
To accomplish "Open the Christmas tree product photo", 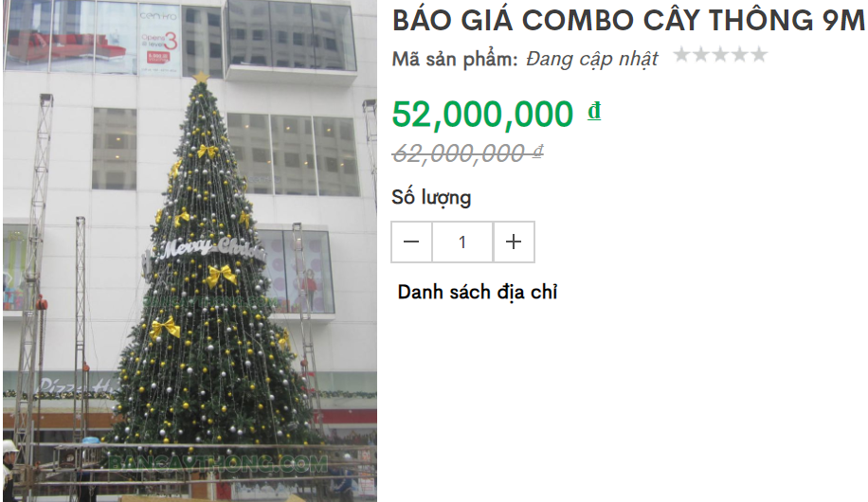I will tap(190, 251).
